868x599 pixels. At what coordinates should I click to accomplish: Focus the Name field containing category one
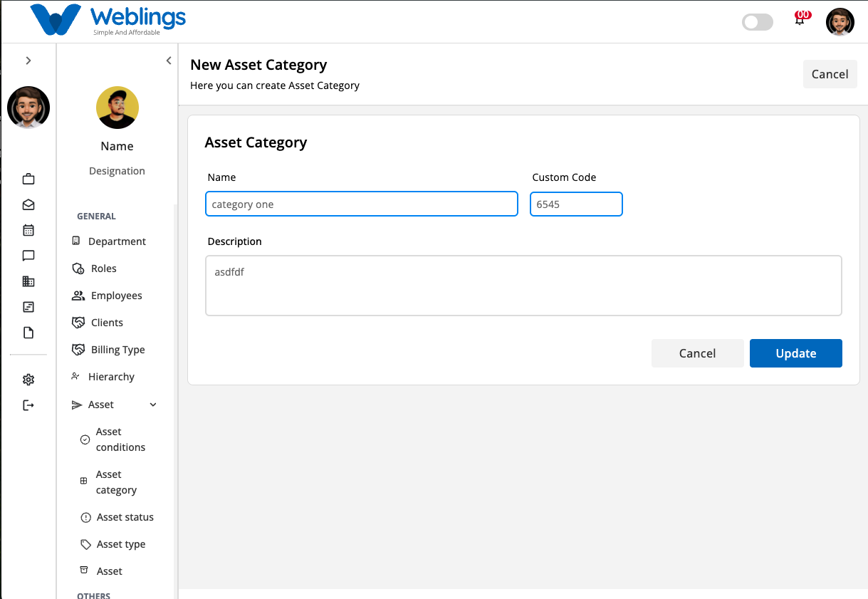pyautogui.click(x=362, y=204)
